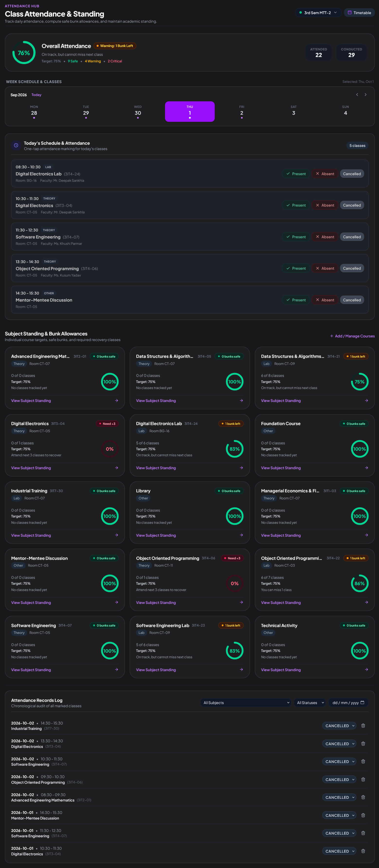
Task: Click arrow icon on Library card
Action: pyautogui.click(x=241, y=535)
